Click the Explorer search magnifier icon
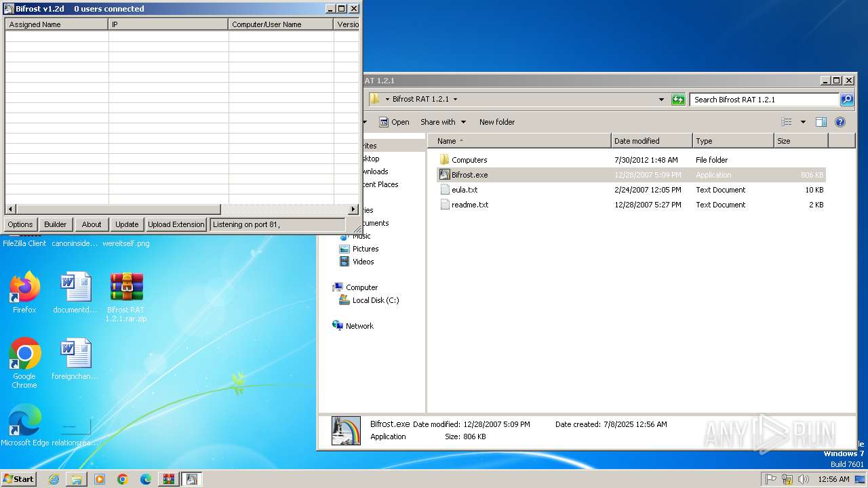The width and height of the screenshot is (868, 488). pos(847,100)
